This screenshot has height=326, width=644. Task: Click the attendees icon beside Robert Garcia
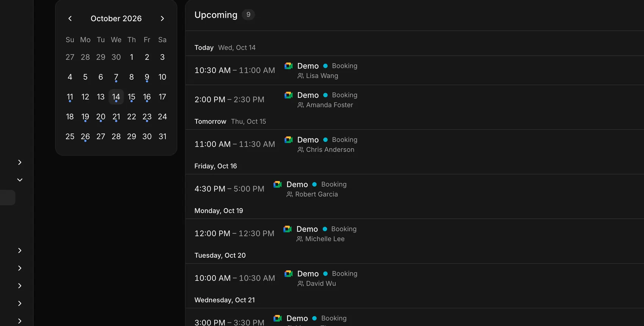tap(289, 194)
